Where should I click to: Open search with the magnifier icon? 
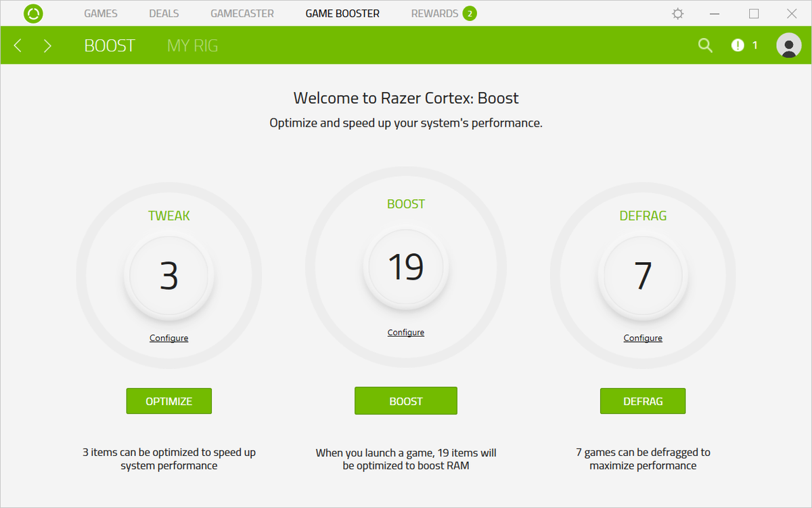[x=705, y=45]
